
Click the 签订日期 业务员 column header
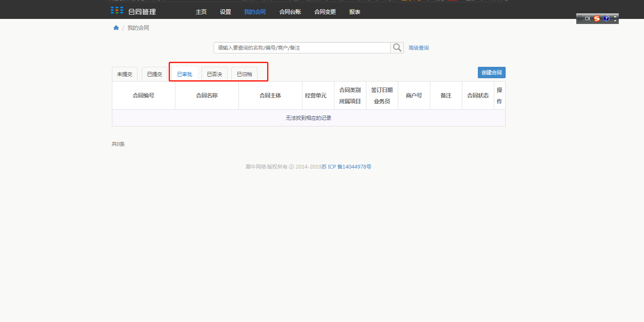pos(382,95)
